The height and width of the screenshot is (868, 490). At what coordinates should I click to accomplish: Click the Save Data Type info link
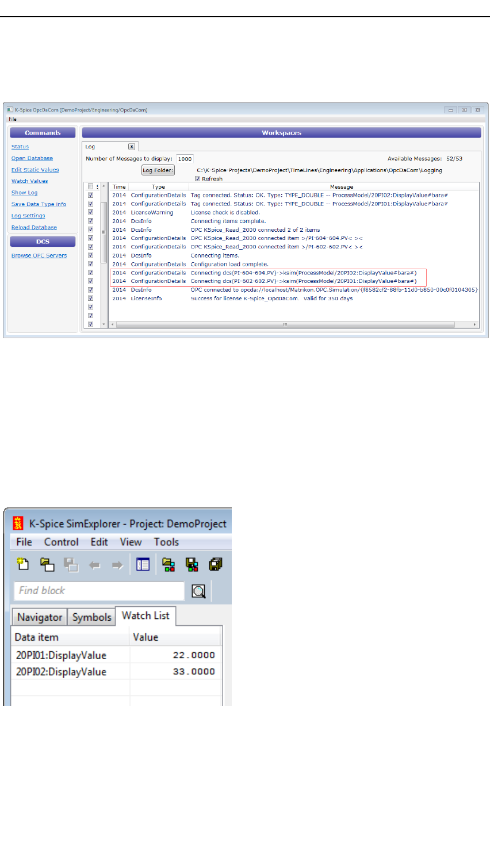pos(39,204)
